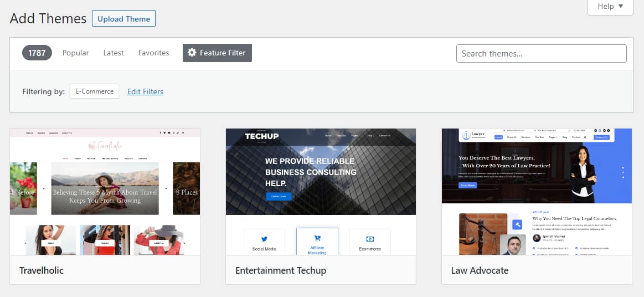Click the Help dropdown arrow

[621, 6]
